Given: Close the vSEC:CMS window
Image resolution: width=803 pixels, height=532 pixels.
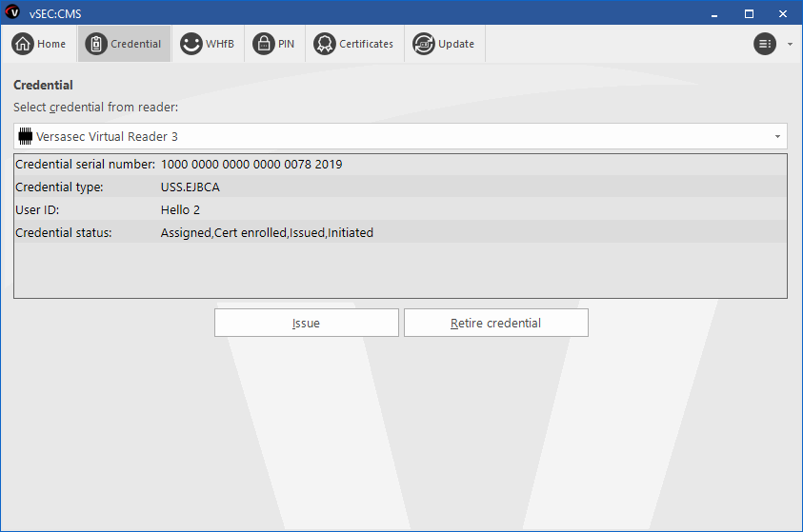Looking at the screenshot, I should pyautogui.click(x=783, y=14).
